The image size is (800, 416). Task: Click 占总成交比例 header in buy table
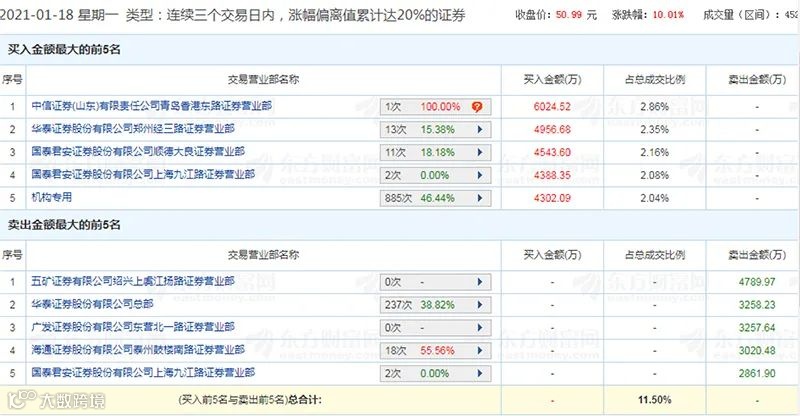[x=655, y=80]
